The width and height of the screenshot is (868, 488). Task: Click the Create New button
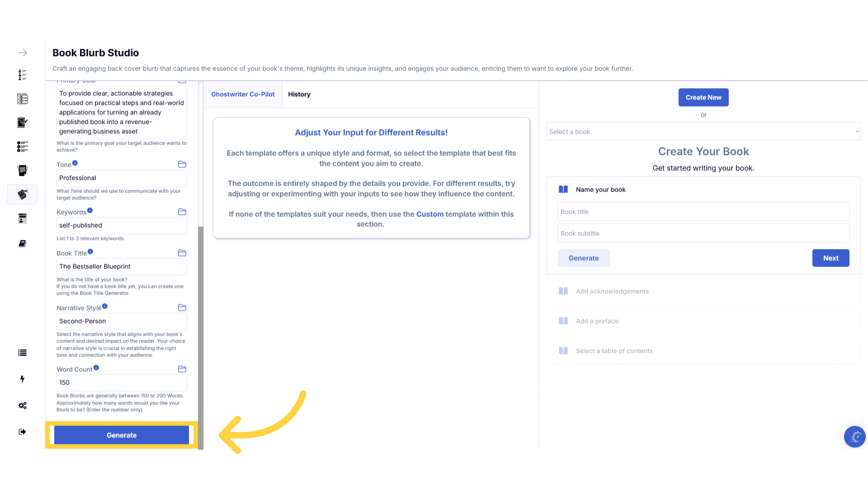(x=703, y=98)
